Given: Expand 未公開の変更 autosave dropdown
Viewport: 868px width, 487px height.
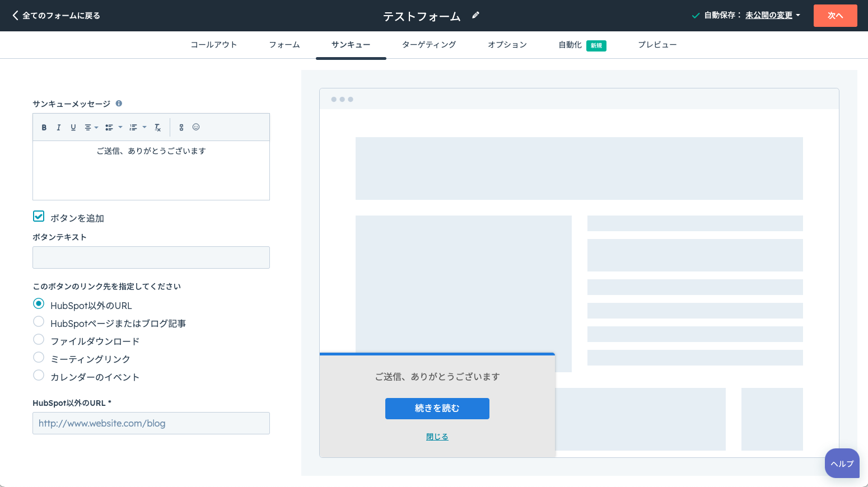Looking at the screenshot, I should click(773, 16).
